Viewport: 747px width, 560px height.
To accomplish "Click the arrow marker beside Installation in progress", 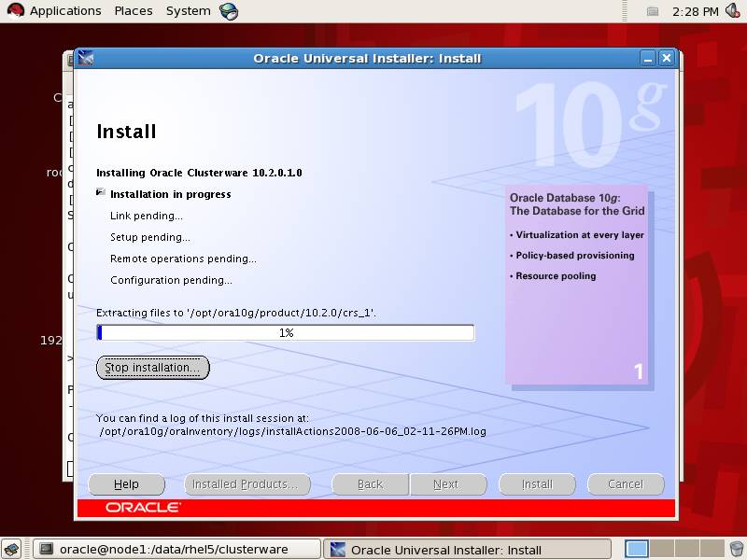I will pyautogui.click(x=101, y=192).
